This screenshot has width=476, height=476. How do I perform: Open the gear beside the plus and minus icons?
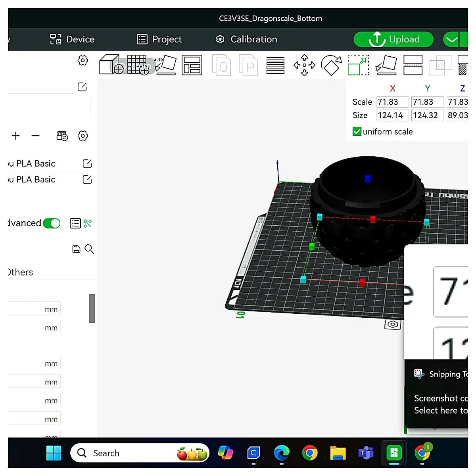click(x=83, y=136)
